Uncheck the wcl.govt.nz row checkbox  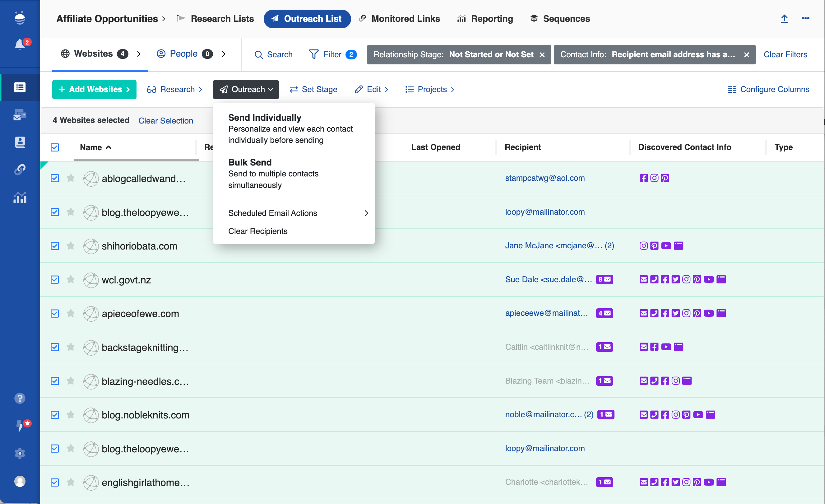pos(55,280)
